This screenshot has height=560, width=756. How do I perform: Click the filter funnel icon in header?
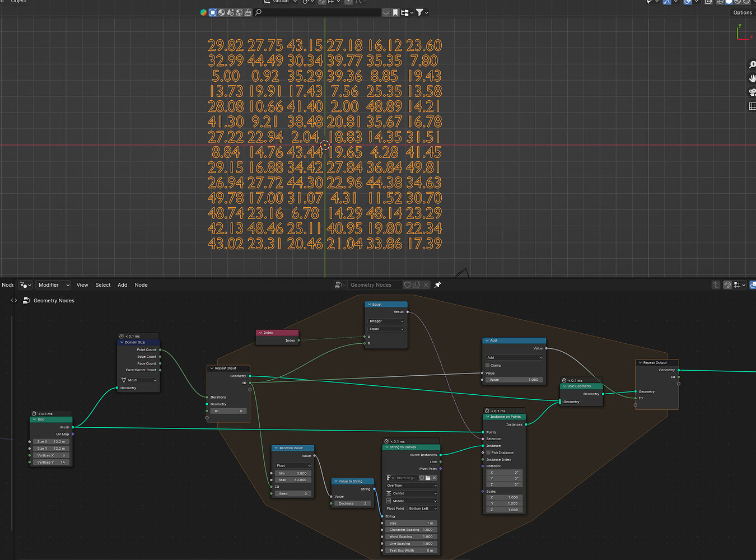click(x=419, y=12)
